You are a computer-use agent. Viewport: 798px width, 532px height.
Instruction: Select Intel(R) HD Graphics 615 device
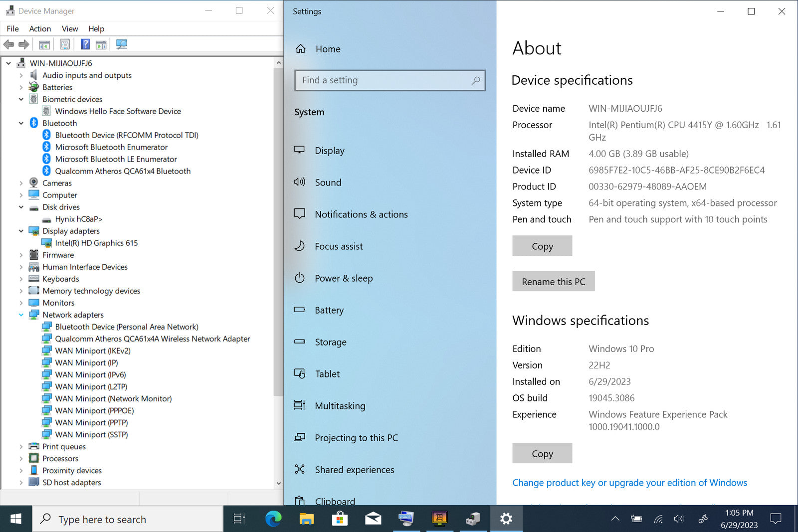[x=96, y=243]
